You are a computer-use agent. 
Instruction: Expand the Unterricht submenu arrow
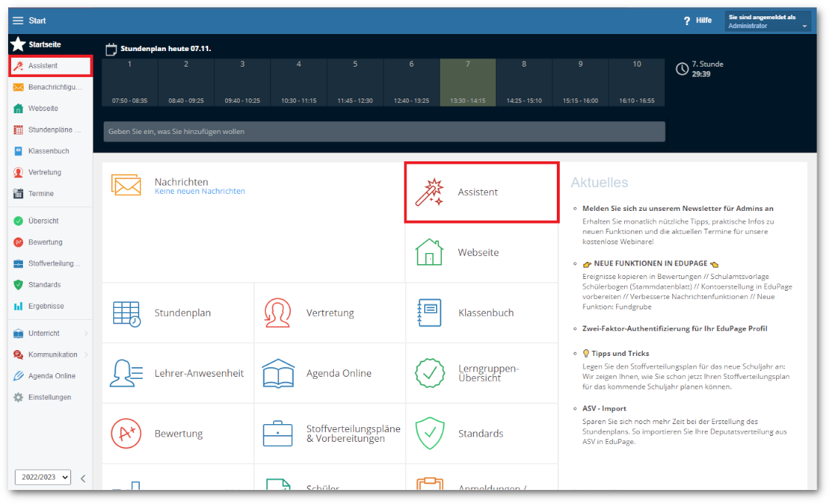point(87,333)
